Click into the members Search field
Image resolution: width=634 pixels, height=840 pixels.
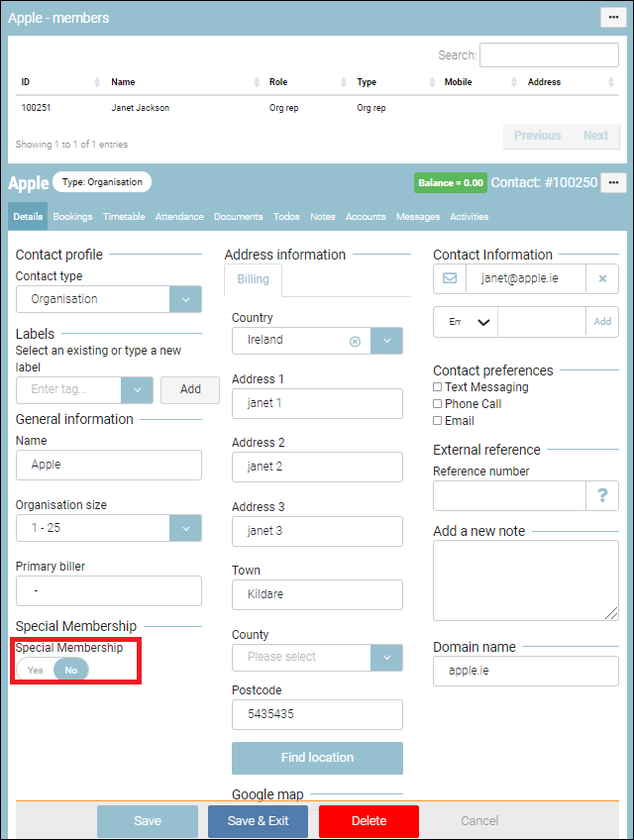[549, 55]
